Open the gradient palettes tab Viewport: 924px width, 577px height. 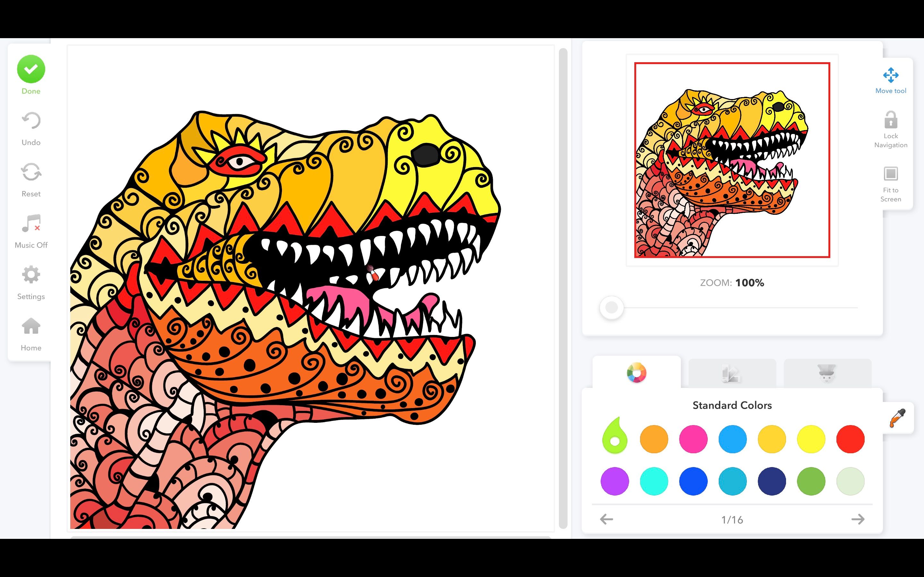pyautogui.click(x=732, y=373)
